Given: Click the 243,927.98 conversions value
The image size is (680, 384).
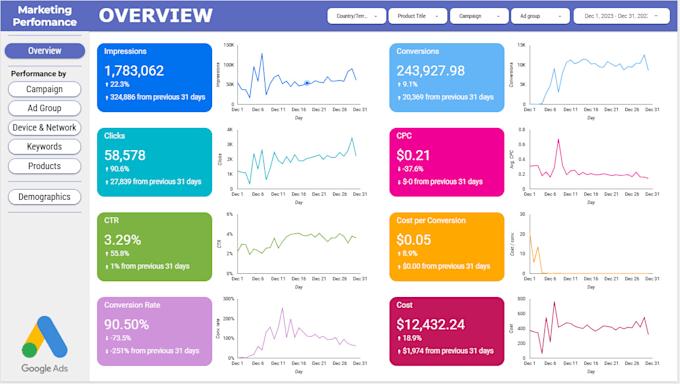Looking at the screenshot, I should pyautogui.click(x=431, y=71).
